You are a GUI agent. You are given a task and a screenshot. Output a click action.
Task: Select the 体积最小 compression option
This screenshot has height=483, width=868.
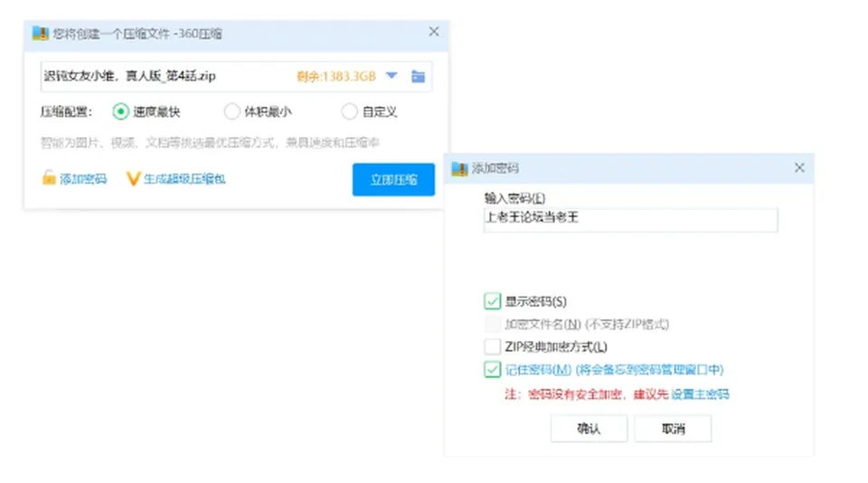point(231,112)
